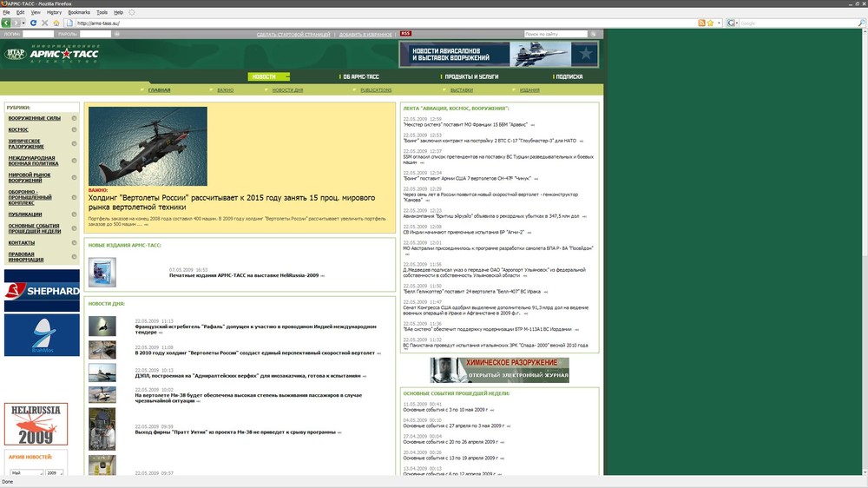Click the airshow news banner with fighter jet
The image size is (868, 488).
pos(498,55)
